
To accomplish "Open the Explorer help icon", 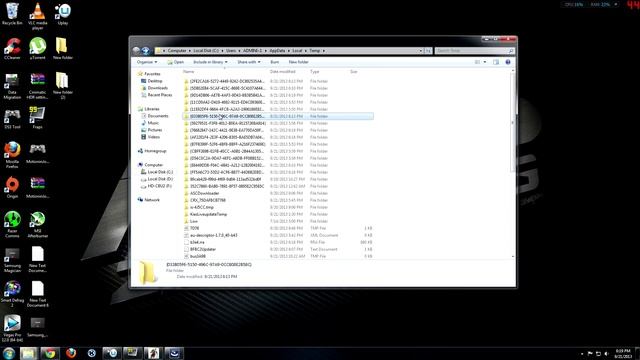I will tap(508, 62).
